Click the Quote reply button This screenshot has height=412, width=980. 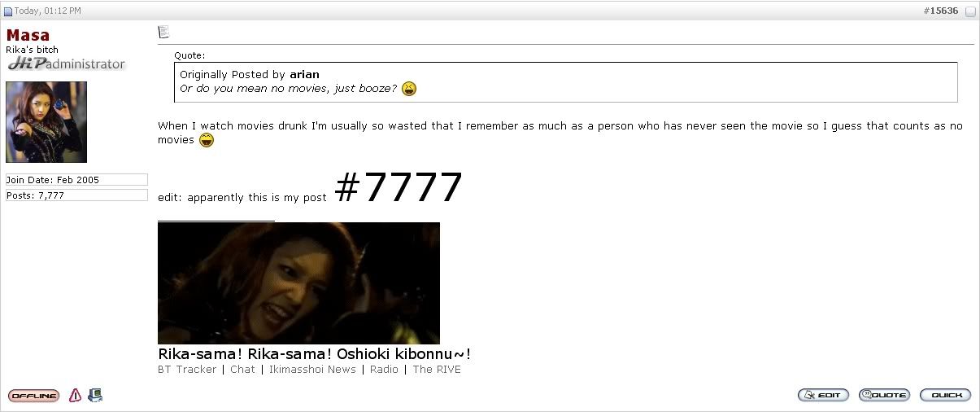(x=884, y=395)
